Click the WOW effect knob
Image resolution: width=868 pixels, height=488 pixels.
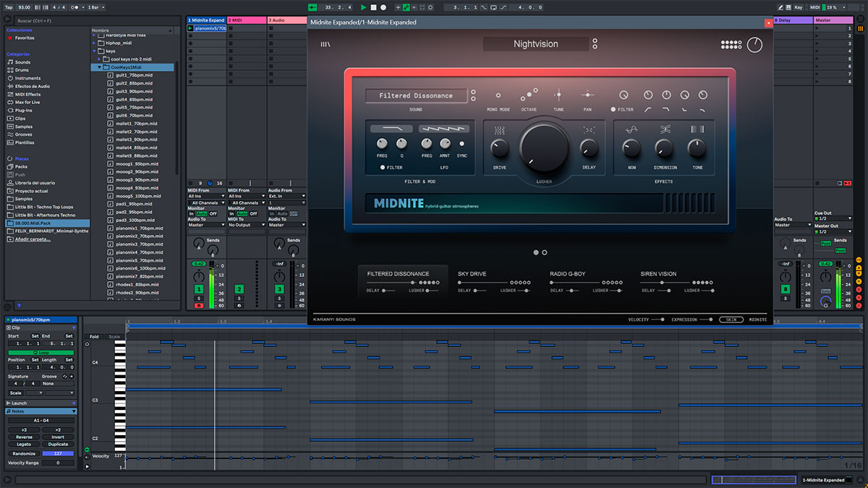coord(631,148)
